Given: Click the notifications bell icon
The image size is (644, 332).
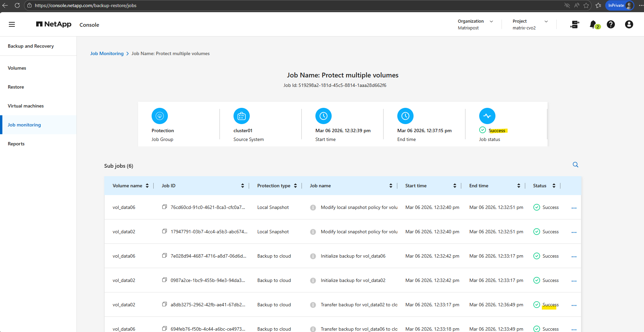Looking at the screenshot, I should pyautogui.click(x=593, y=24).
